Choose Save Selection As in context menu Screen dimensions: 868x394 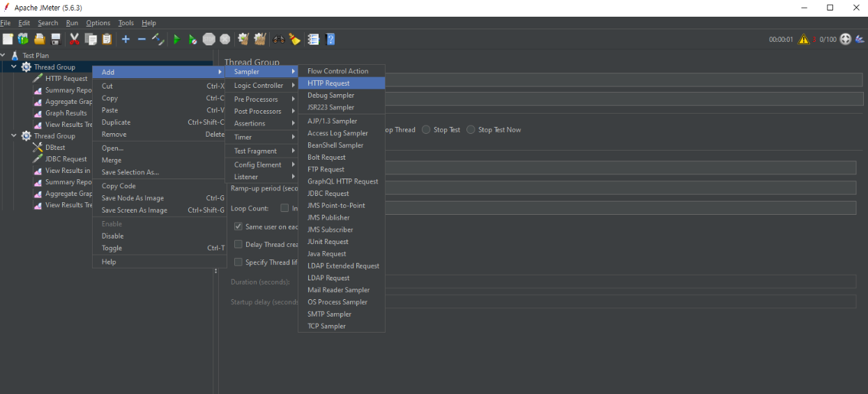point(160,172)
